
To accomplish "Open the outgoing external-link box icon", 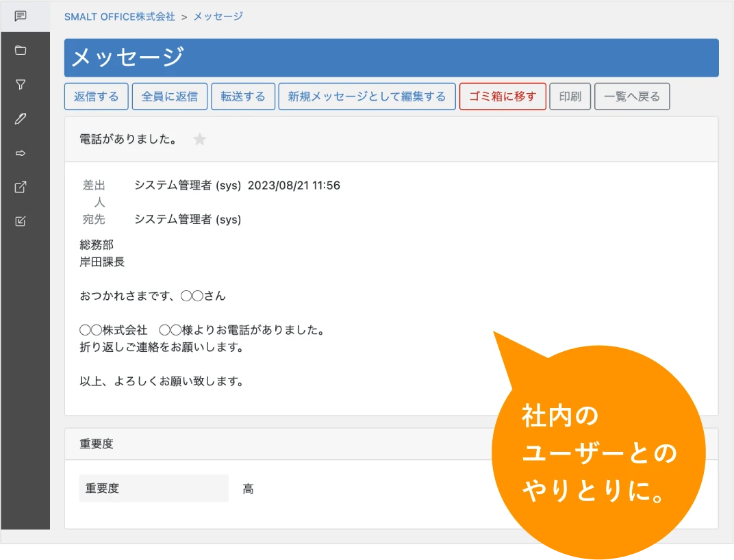I will tap(21, 187).
